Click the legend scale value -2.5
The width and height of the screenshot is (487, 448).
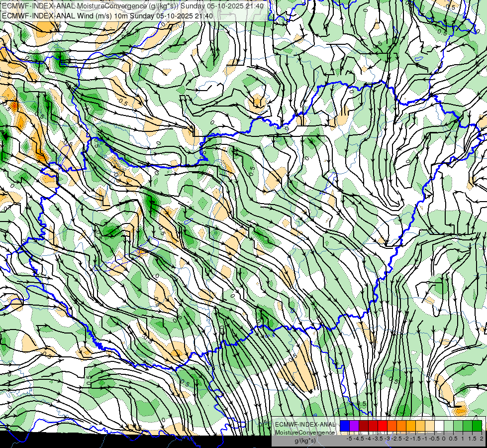pyautogui.click(x=396, y=439)
